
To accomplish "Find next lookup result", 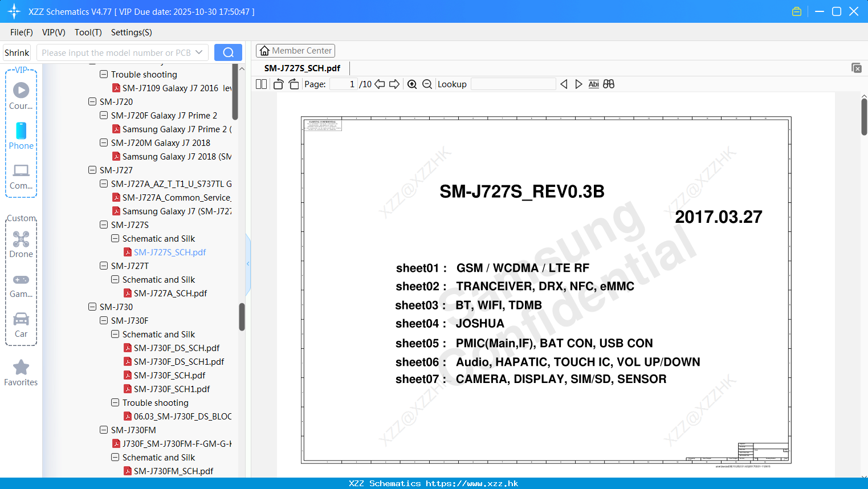I will pyautogui.click(x=578, y=84).
